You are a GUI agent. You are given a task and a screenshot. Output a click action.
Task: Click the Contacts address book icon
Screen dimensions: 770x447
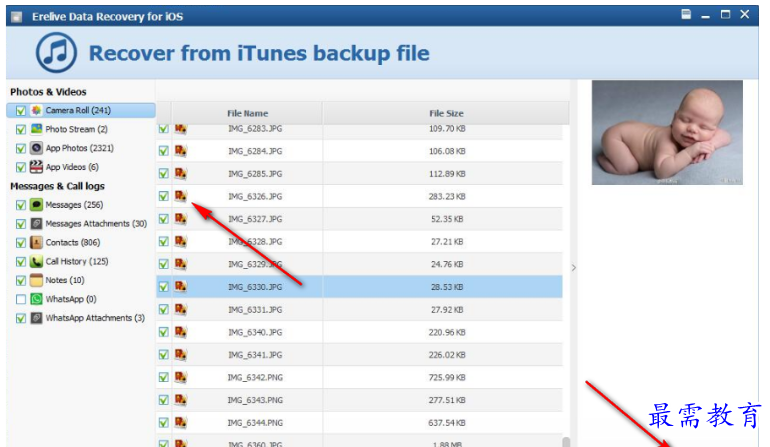(x=36, y=242)
